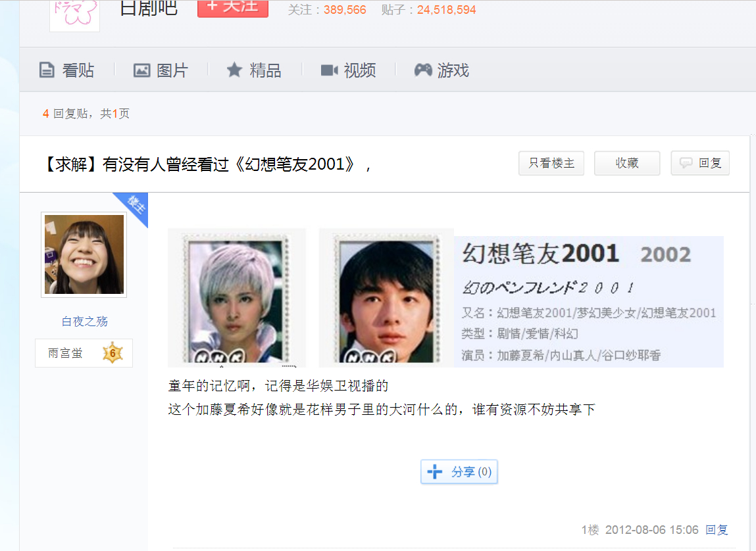Click the post line 童年的记忆啊

coord(278,386)
